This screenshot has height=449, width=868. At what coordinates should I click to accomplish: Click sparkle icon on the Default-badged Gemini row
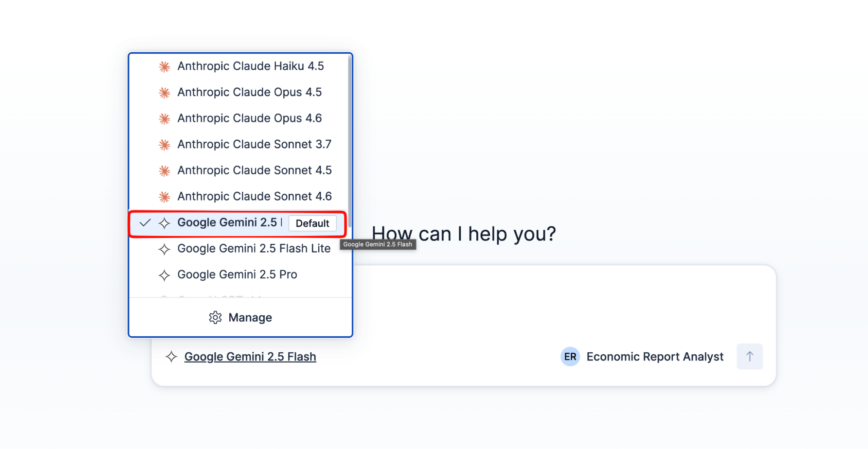click(x=164, y=223)
